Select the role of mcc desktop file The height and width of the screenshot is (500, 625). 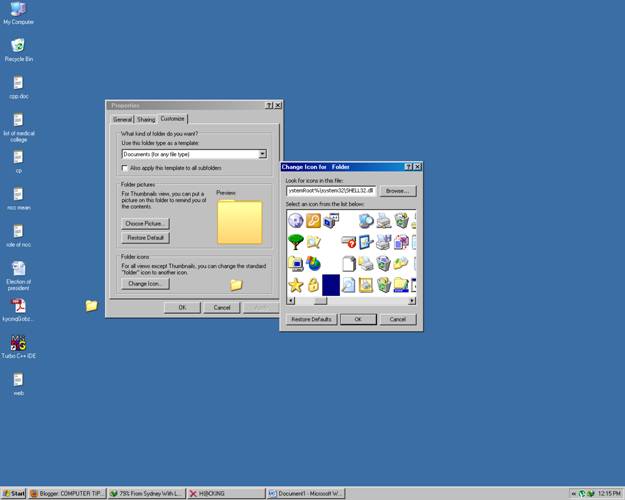pyautogui.click(x=18, y=236)
